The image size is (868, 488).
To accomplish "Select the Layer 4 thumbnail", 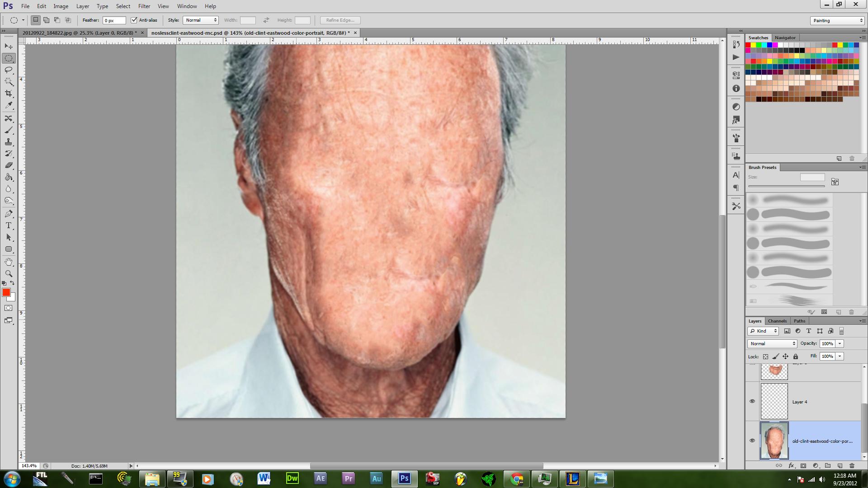I will pos(774,401).
